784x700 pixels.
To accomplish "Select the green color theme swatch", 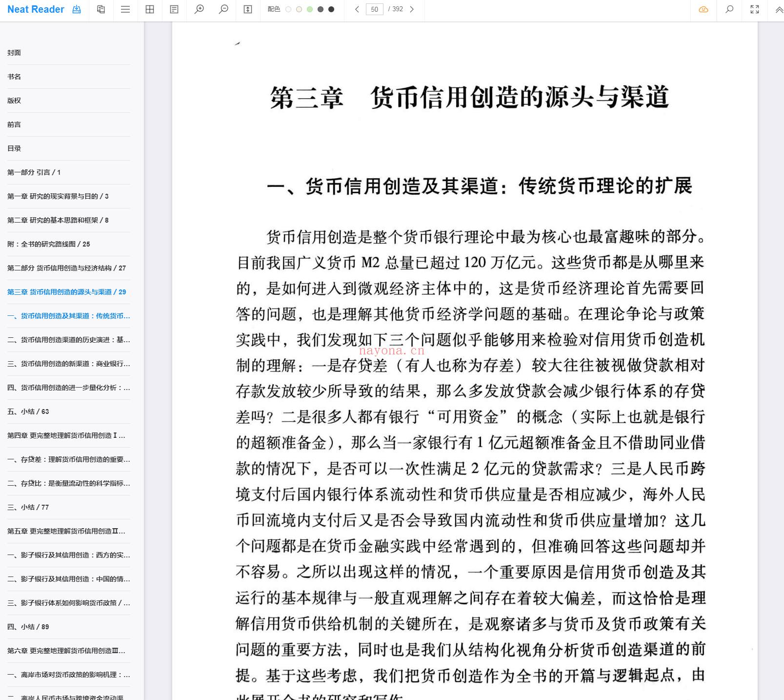I will point(310,9).
